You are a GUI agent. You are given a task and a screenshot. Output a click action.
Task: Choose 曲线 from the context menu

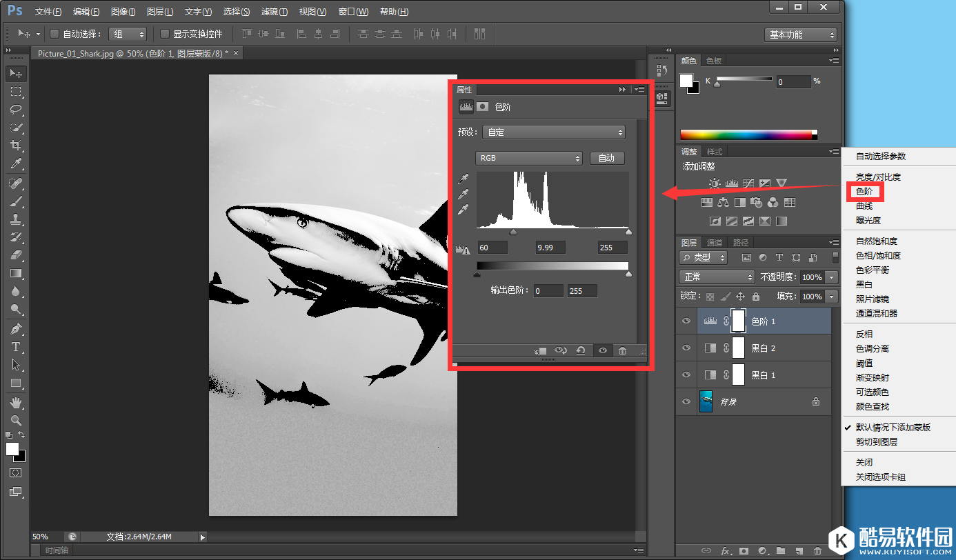(x=864, y=206)
